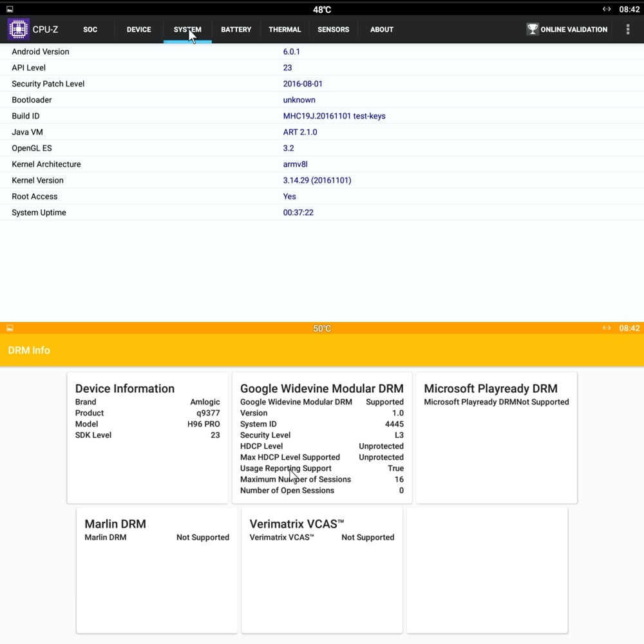This screenshot has width=644, height=644.
Task: Click the Number of Open Sessions label
Action: (287, 491)
